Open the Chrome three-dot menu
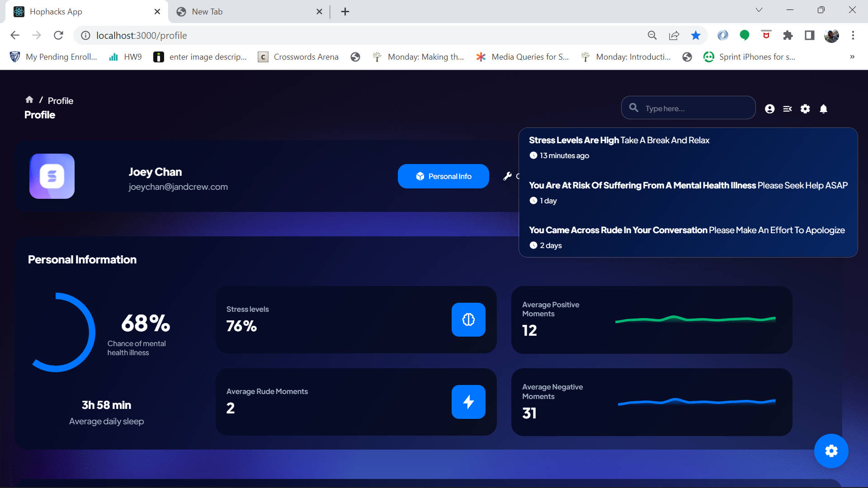 click(853, 35)
